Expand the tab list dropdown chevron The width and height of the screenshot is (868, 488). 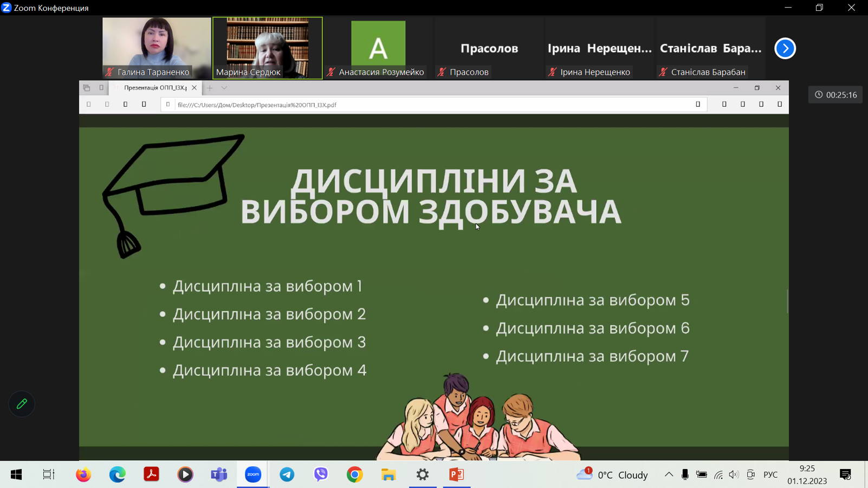224,88
